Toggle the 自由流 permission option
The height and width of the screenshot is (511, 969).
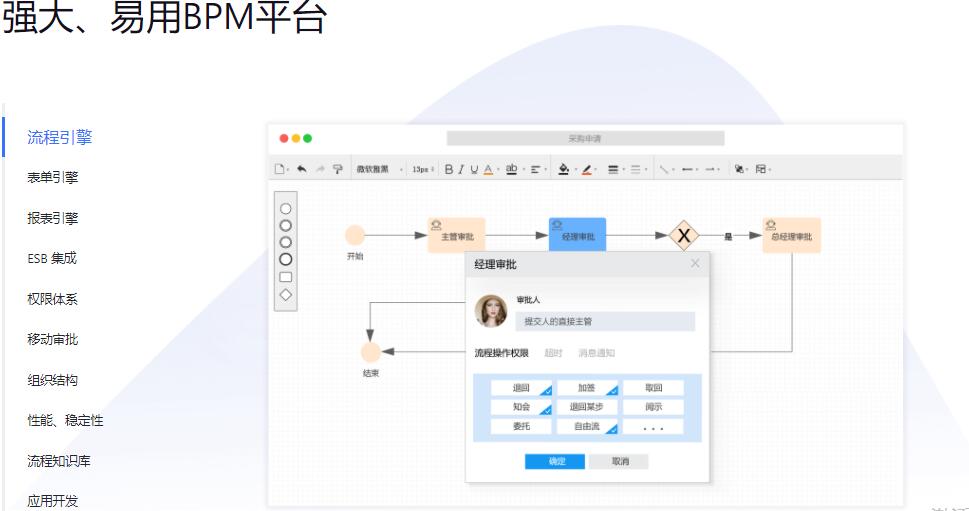[587, 427]
